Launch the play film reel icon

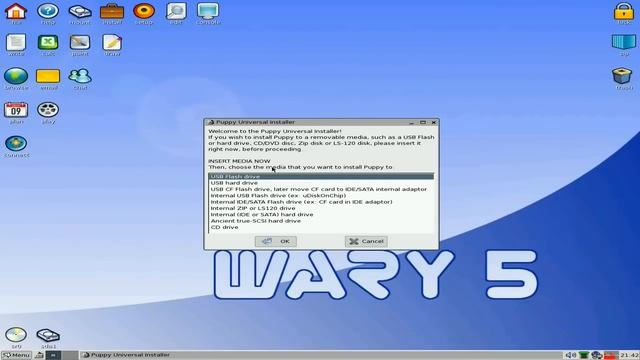(x=48, y=110)
